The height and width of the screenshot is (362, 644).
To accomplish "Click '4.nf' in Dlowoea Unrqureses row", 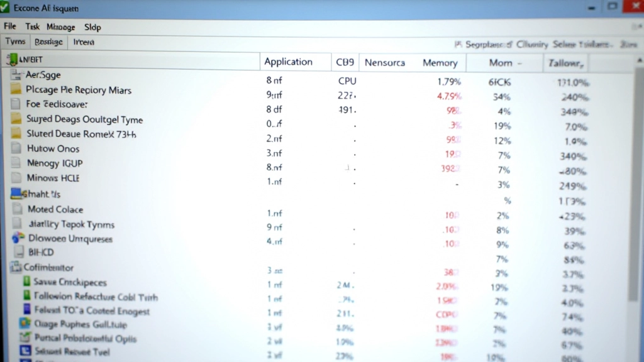I will pyautogui.click(x=274, y=241).
